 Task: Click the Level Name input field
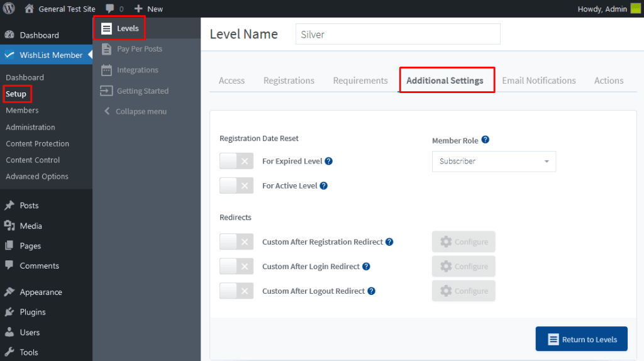(397, 34)
